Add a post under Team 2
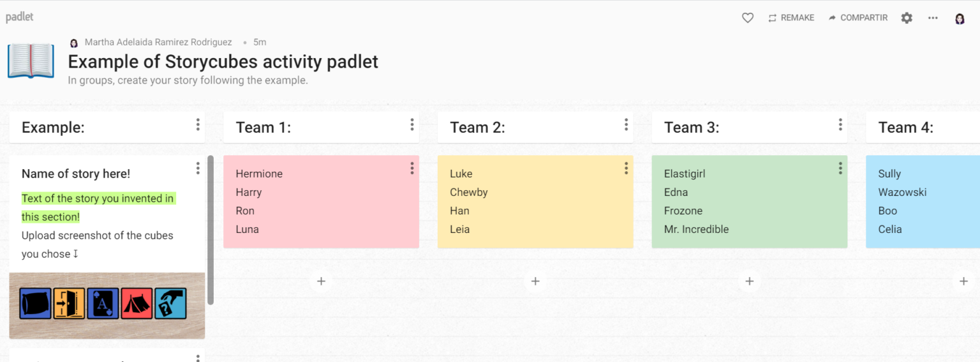This screenshot has height=362, width=980. pos(535,281)
